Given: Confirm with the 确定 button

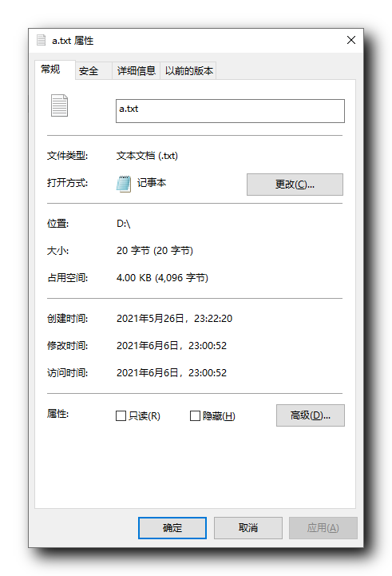Looking at the screenshot, I should 172,528.
